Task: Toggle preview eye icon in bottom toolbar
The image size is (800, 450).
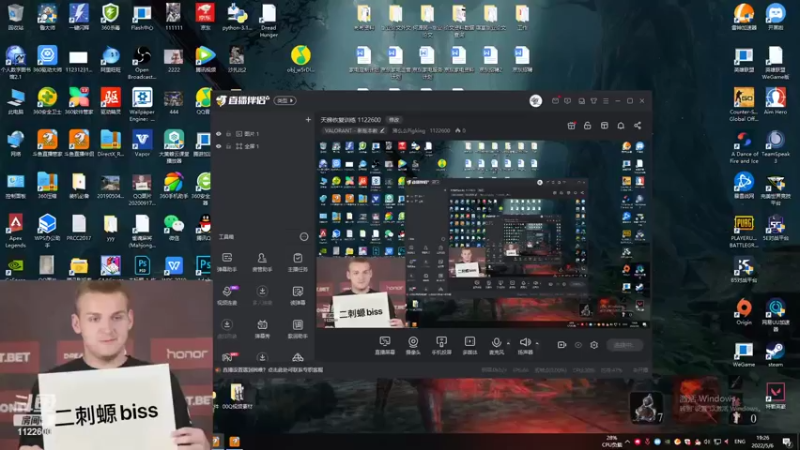Action: point(578,345)
